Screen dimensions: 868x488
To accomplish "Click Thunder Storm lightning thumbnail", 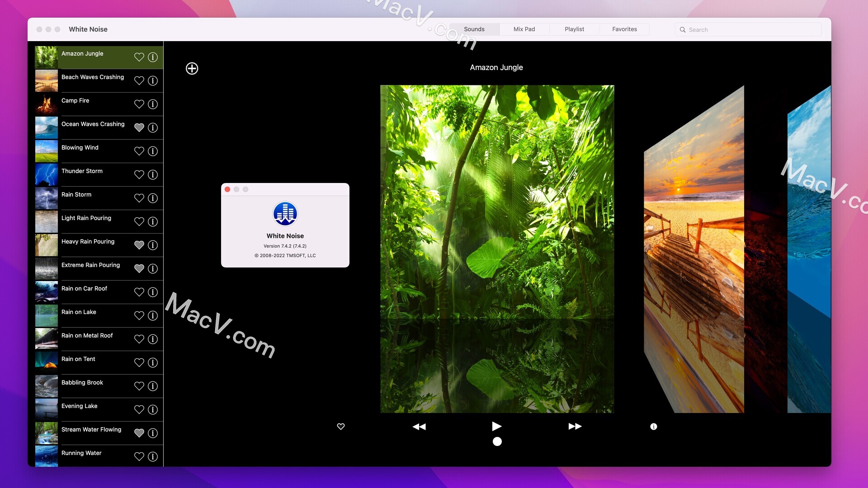I will tap(47, 175).
